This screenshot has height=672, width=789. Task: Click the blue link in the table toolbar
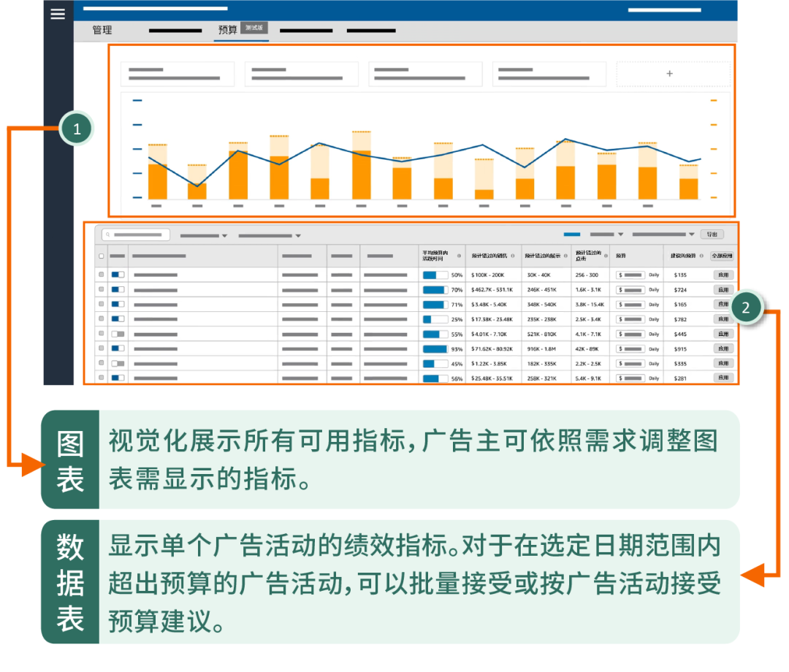[571, 234]
